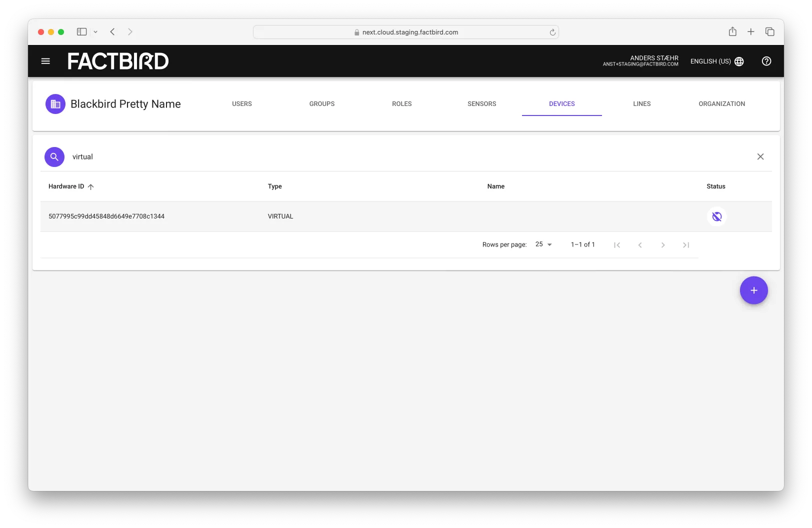Click the offline status icon of virtual device
This screenshot has width=812, height=528.
(x=716, y=216)
